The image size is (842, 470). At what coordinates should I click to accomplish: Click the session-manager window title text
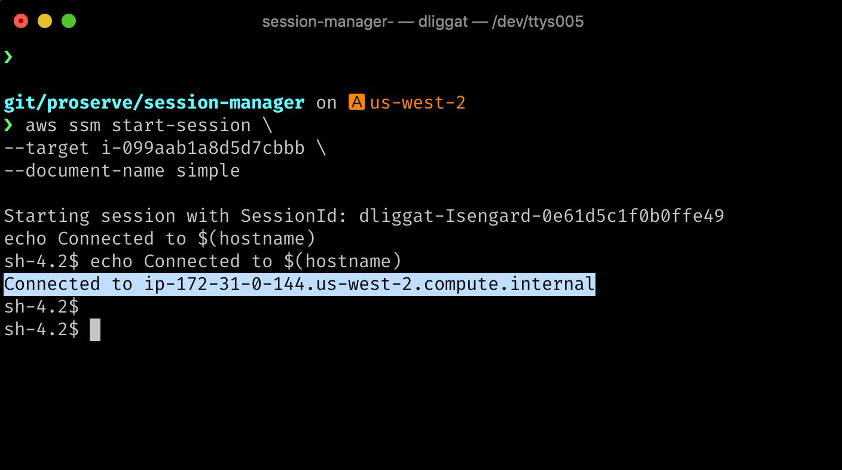[x=328, y=21]
